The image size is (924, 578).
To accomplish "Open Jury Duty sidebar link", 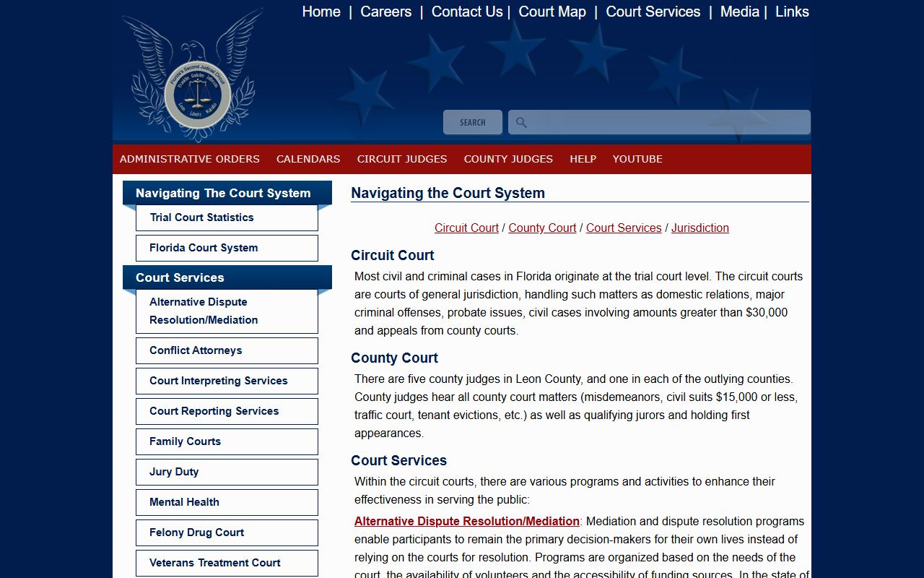I will [227, 472].
